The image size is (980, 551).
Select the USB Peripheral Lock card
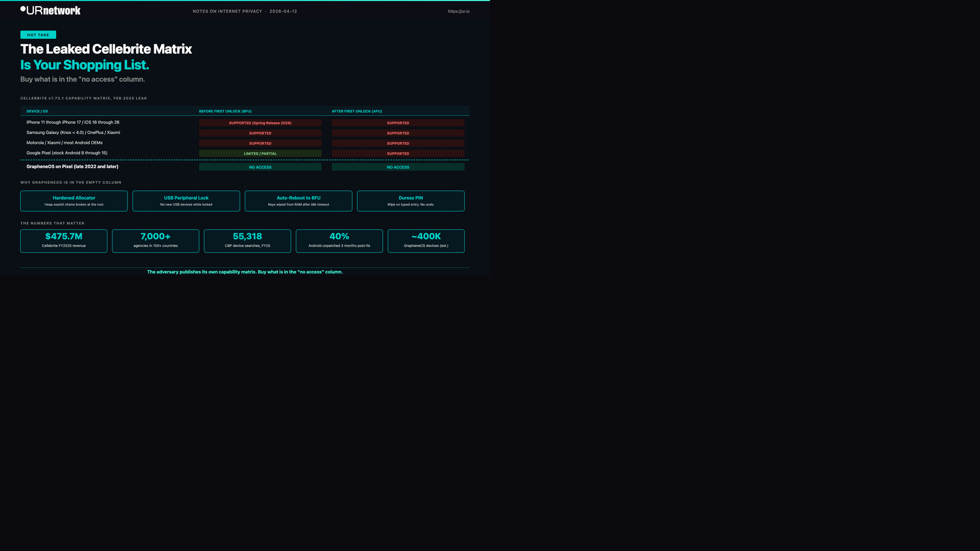click(x=186, y=201)
